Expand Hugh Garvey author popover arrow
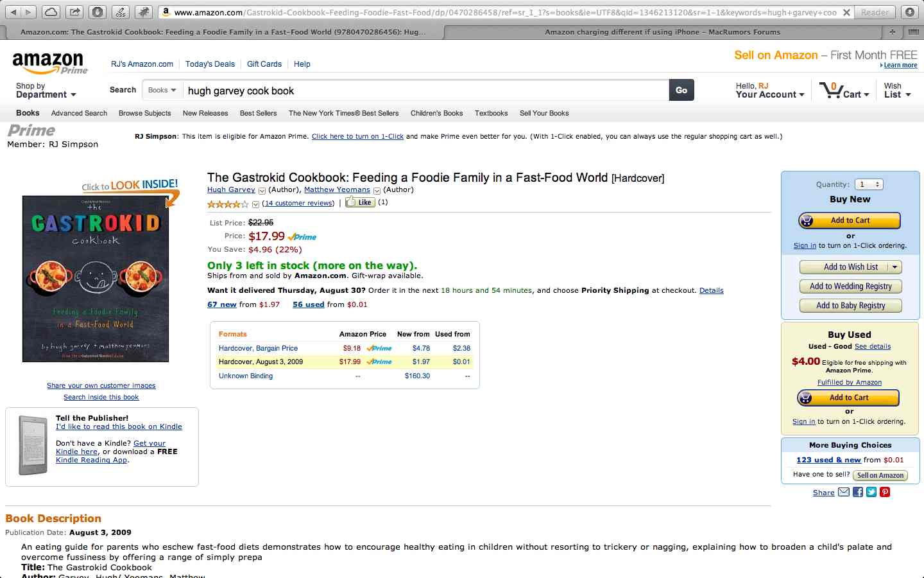Image resolution: width=924 pixels, height=578 pixels. coord(262,191)
